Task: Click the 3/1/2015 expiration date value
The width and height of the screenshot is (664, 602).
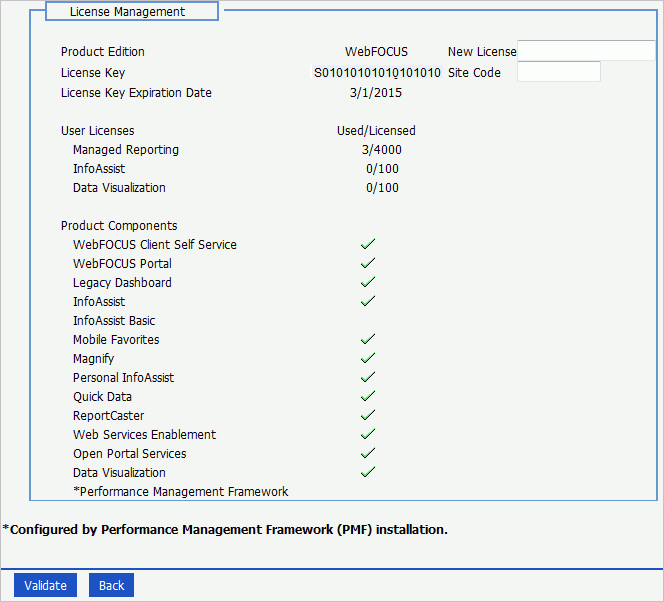Action: pos(376,93)
